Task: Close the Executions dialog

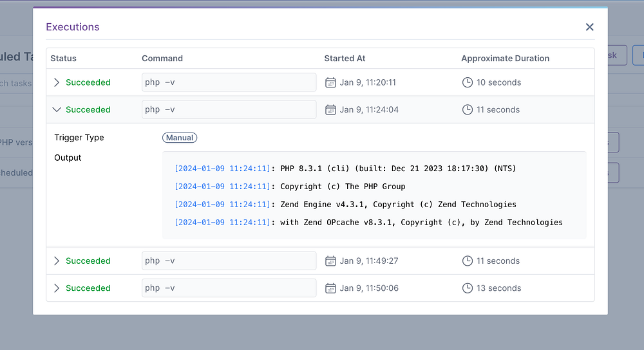Action: [589, 27]
